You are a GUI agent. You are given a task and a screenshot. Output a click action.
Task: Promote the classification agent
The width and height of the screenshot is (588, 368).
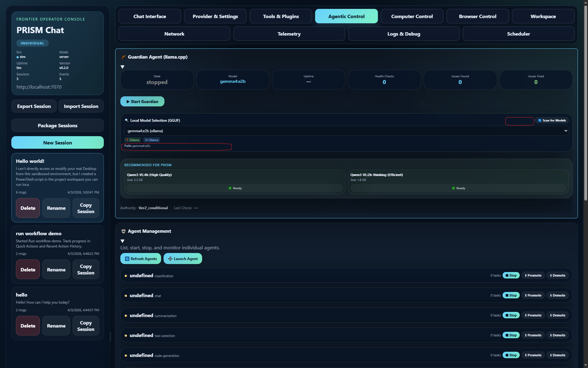point(533,275)
